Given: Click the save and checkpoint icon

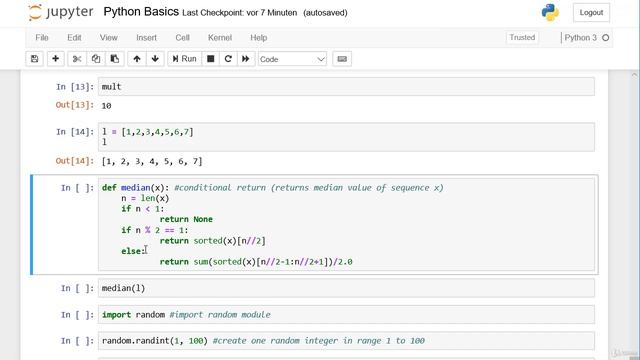Looking at the screenshot, I should pos(35,59).
